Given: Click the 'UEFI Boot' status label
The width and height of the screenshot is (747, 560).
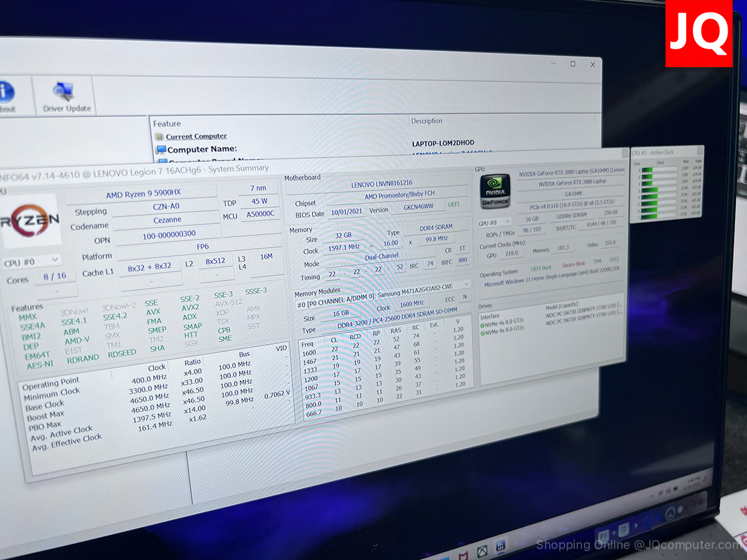Looking at the screenshot, I should (x=541, y=268).
